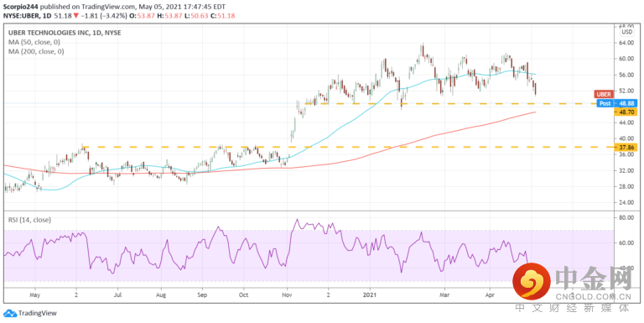Click the red CNGOLD watermark logo
The width and height of the screenshot is (644, 323).
(531, 282)
